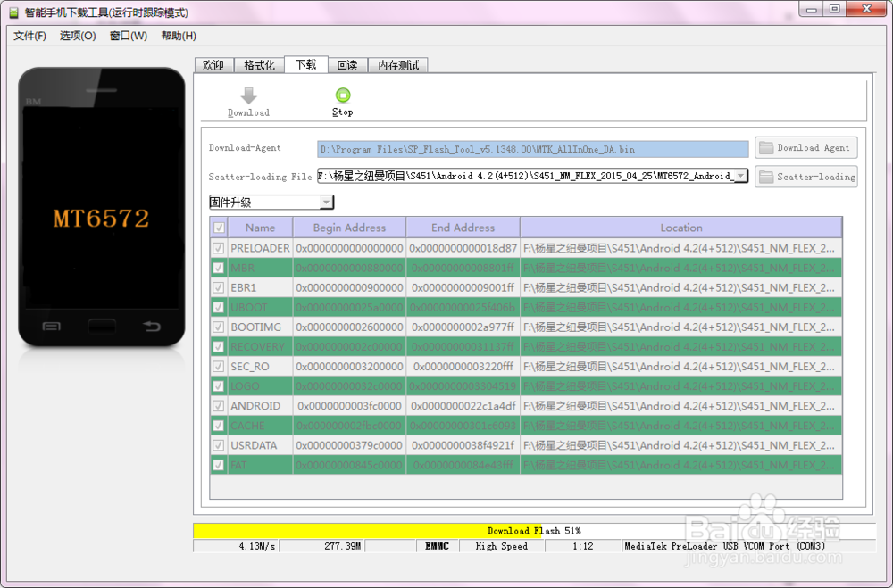The width and height of the screenshot is (893, 588).
Task: Click the 1:12 elapsed time entry
Action: click(x=582, y=546)
